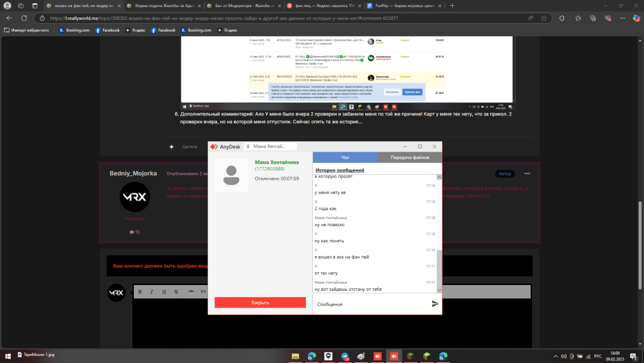Screen dimensions: 644x363
Task: Open the Workspaces icon next to the profile
Action: coord(21,6)
